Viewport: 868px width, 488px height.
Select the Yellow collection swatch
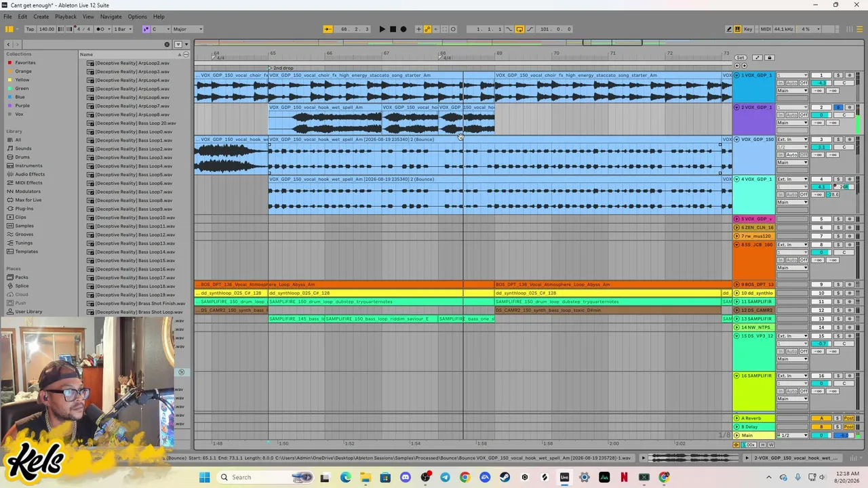(x=9, y=80)
